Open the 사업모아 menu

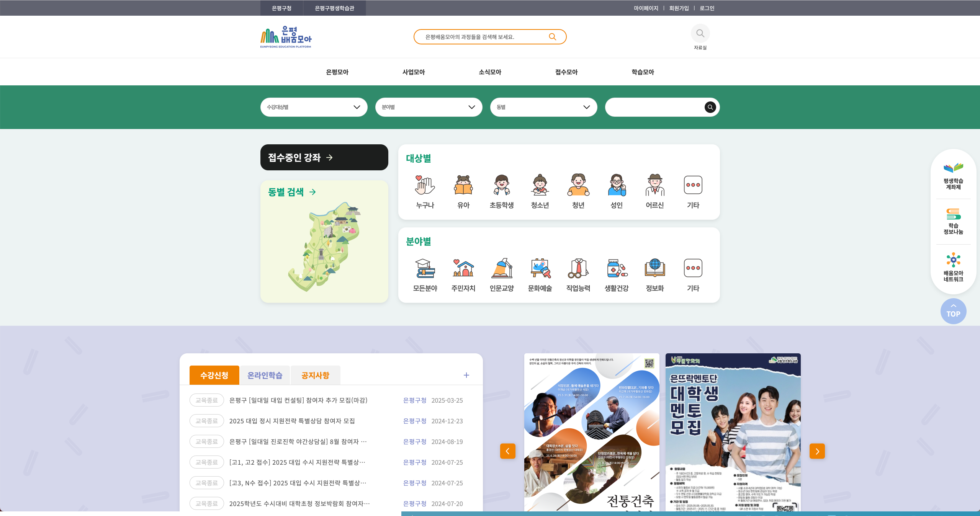coord(414,72)
